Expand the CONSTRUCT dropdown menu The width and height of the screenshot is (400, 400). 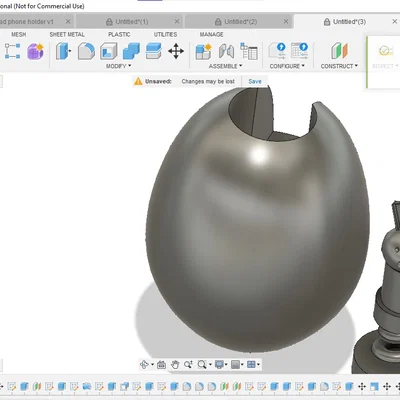pos(339,66)
